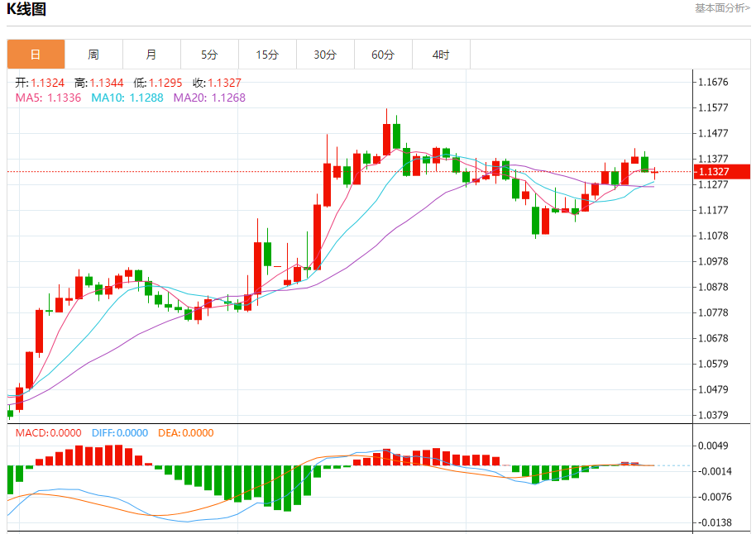Click the 收:1.1327 close price
Viewport: 756px width, 534px height.
pos(217,83)
